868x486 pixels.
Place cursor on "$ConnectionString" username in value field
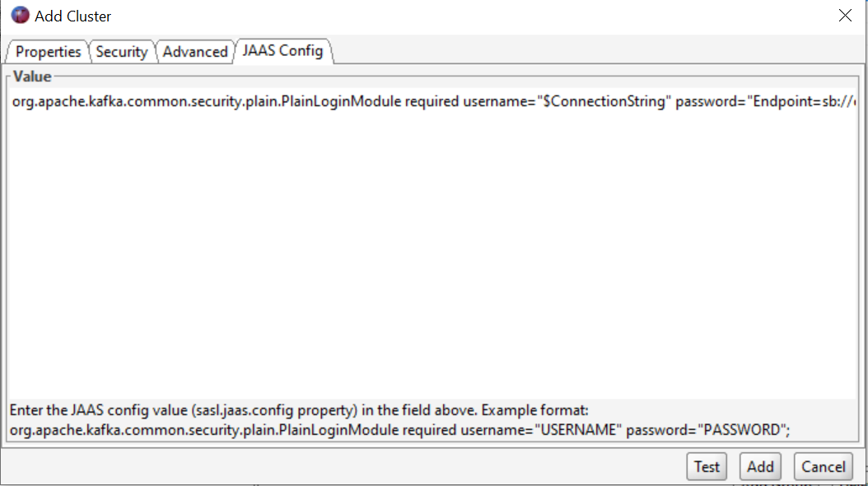(604, 103)
